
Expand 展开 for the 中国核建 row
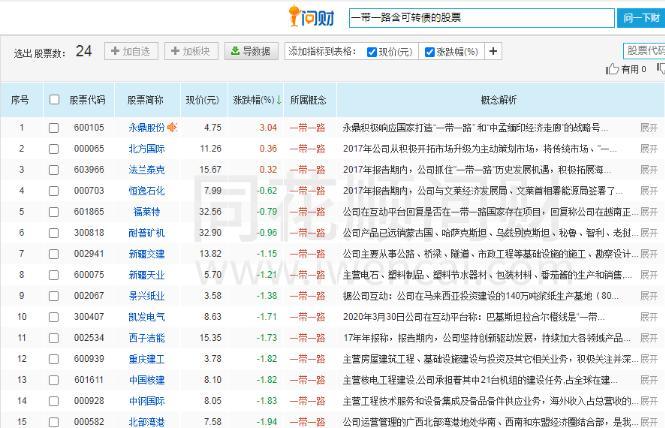[649, 380]
